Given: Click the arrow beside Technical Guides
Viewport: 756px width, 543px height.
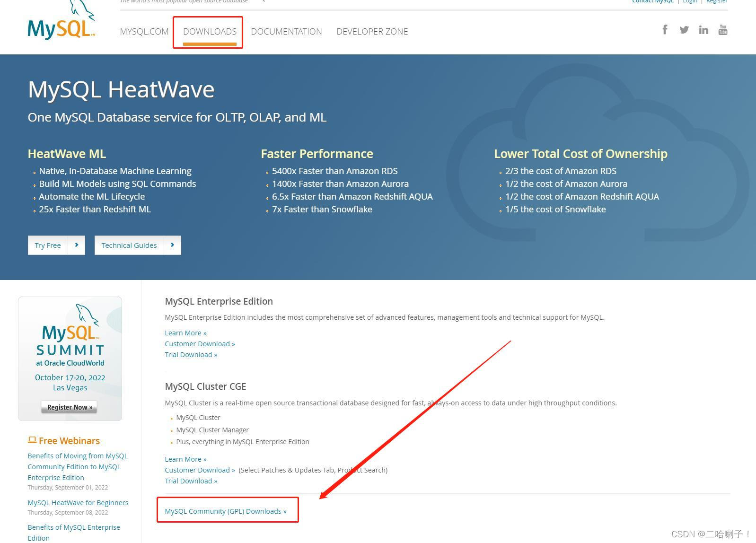Looking at the screenshot, I should coord(173,245).
